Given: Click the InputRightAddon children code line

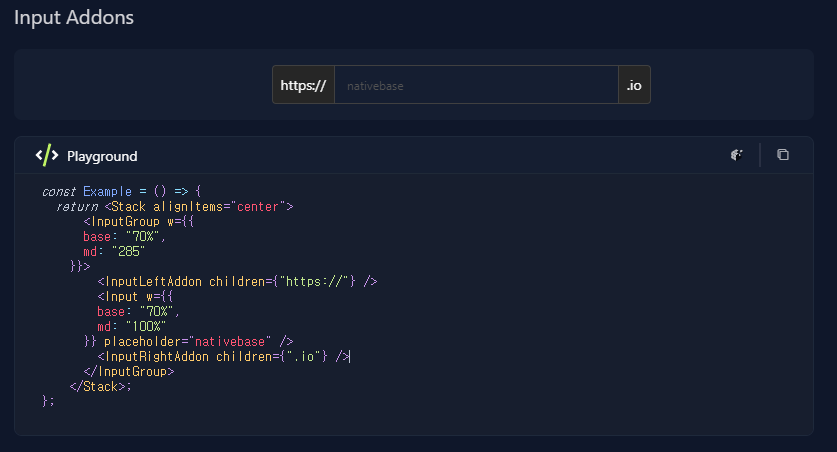Looking at the screenshot, I should tap(223, 356).
